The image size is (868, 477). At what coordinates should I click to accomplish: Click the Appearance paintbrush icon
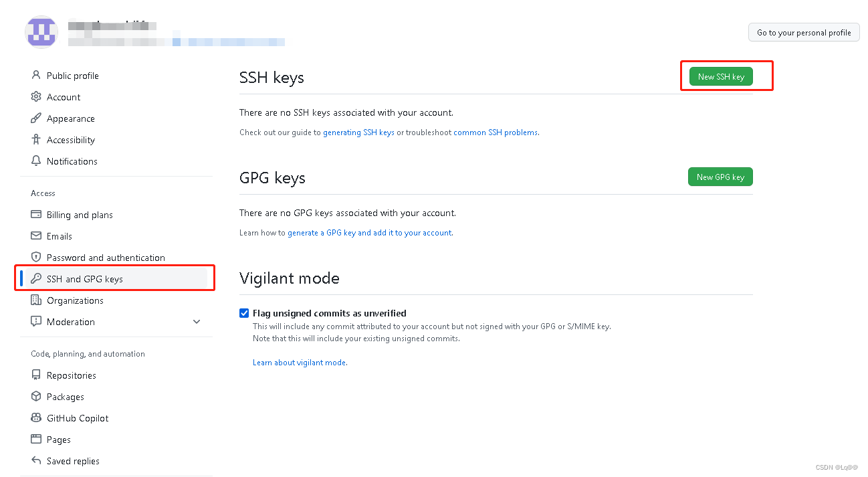tap(36, 118)
